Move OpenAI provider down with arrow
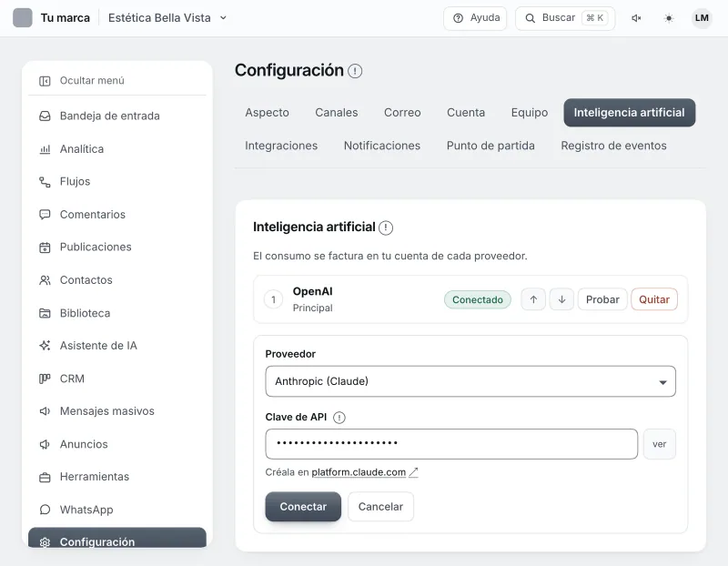 click(x=561, y=299)
